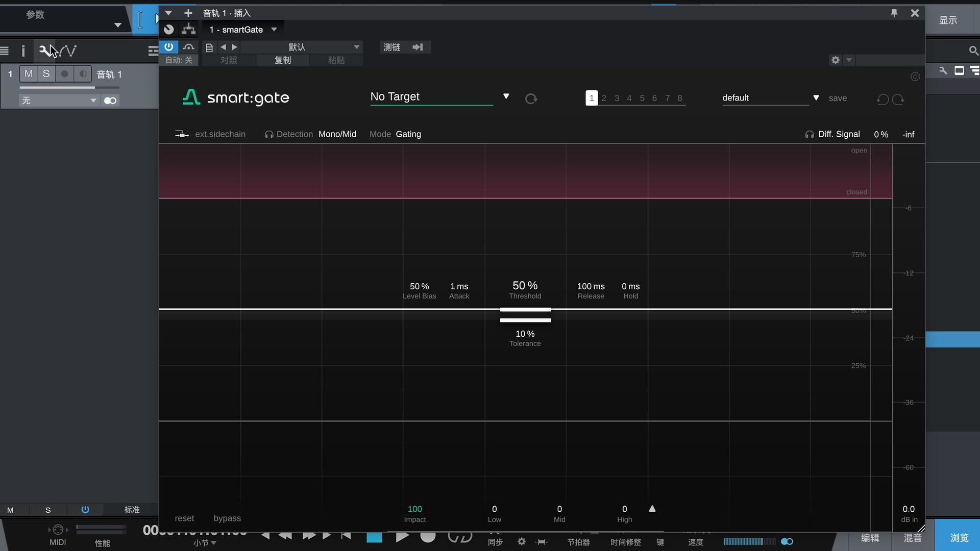Open smart:gate settings gear icon
Viewport: 980px width, 551px height.
tap(915, 77)
